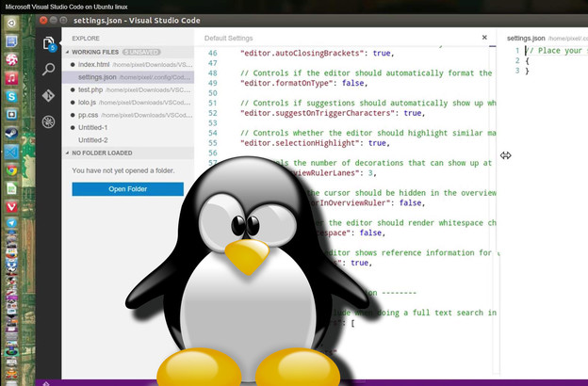Launch Vivaldi browser from the dock
This screenshot has width=588, height=386.
click(x=11, y=206)
